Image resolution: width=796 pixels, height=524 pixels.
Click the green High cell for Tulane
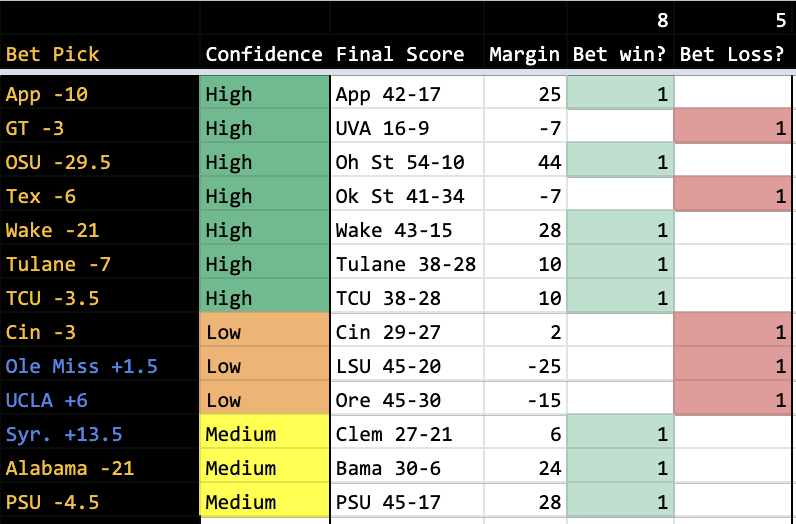264,264
